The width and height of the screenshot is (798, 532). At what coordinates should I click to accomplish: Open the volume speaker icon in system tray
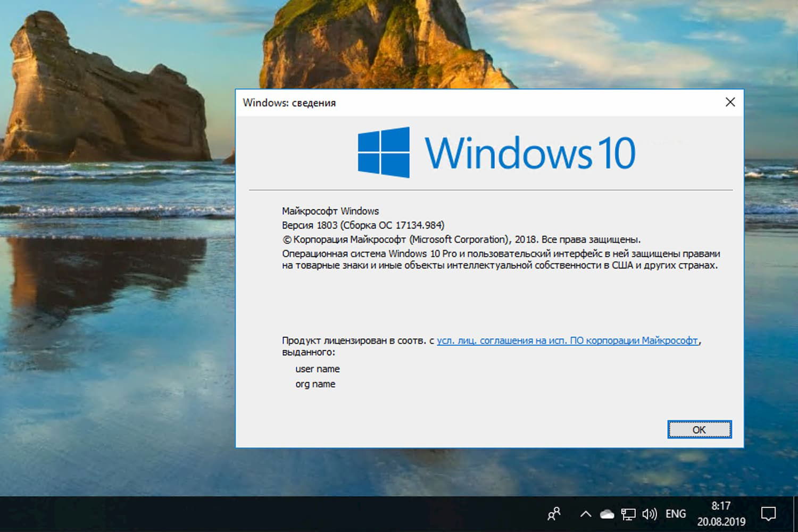click(650, 514)
